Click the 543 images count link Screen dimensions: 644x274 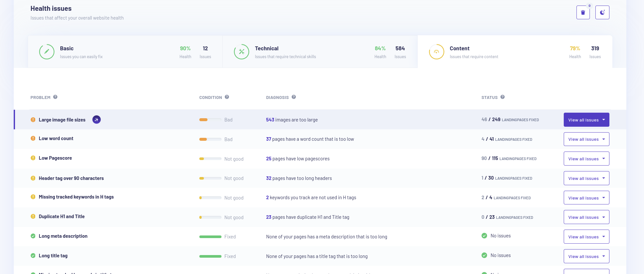(270, 120)
